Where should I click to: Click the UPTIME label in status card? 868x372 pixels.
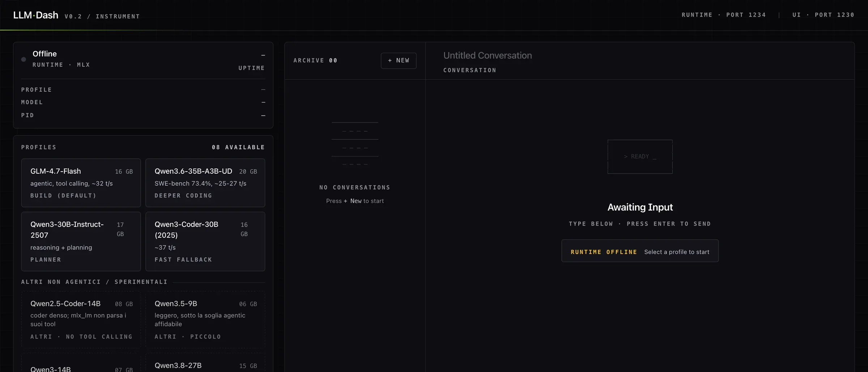coord(251,68)
